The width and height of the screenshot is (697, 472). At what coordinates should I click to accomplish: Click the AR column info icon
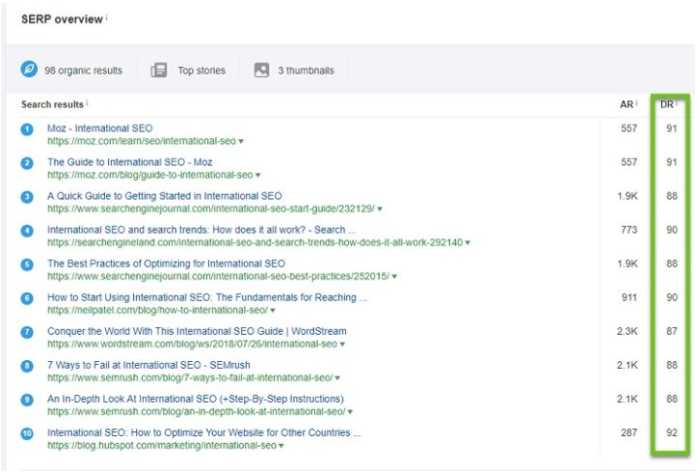click(x=636, y=104)
